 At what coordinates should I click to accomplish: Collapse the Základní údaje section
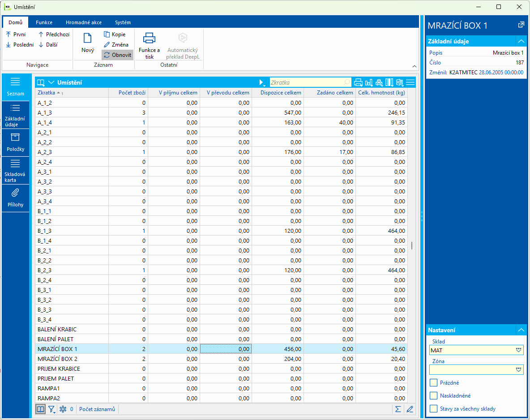[x=521, y=41]
